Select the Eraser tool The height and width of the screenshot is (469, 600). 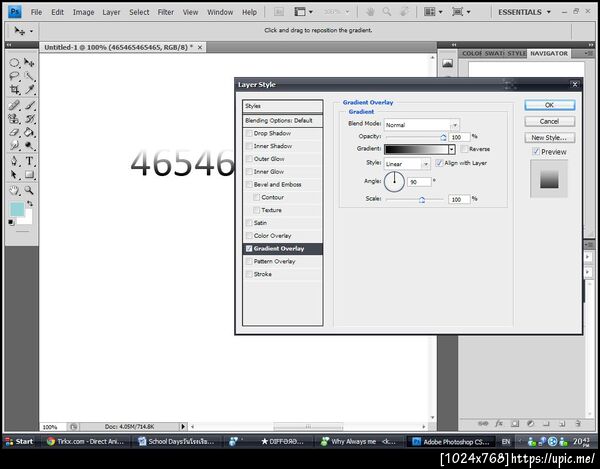[x=14, y=132]
